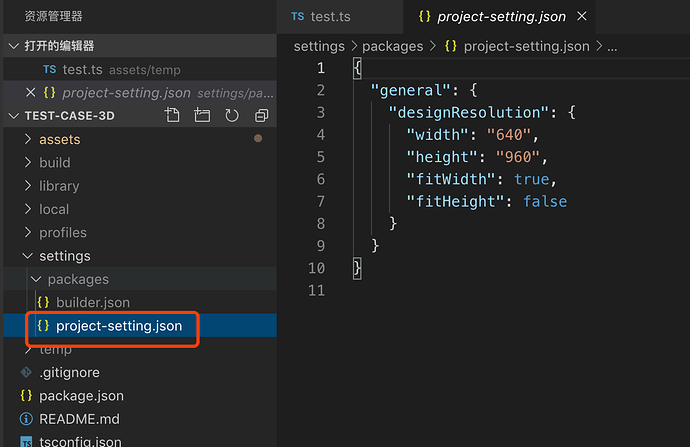
Task: Open package.json from the explorer
Action: pyautogui.click(x=81, y=396)
